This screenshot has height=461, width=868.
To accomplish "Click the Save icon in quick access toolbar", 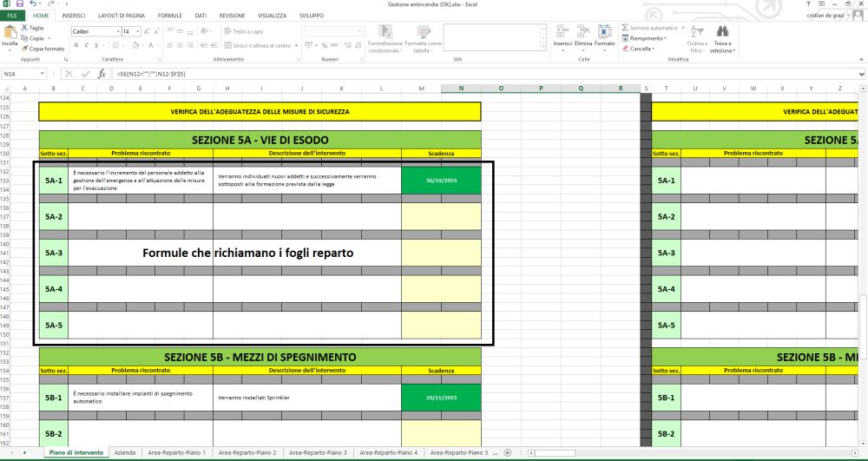I will (x=19, y=4).
